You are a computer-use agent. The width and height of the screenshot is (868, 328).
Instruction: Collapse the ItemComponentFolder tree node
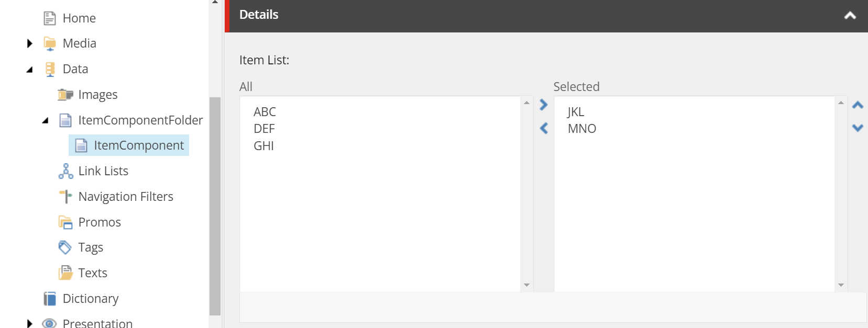tap(46, 121)
